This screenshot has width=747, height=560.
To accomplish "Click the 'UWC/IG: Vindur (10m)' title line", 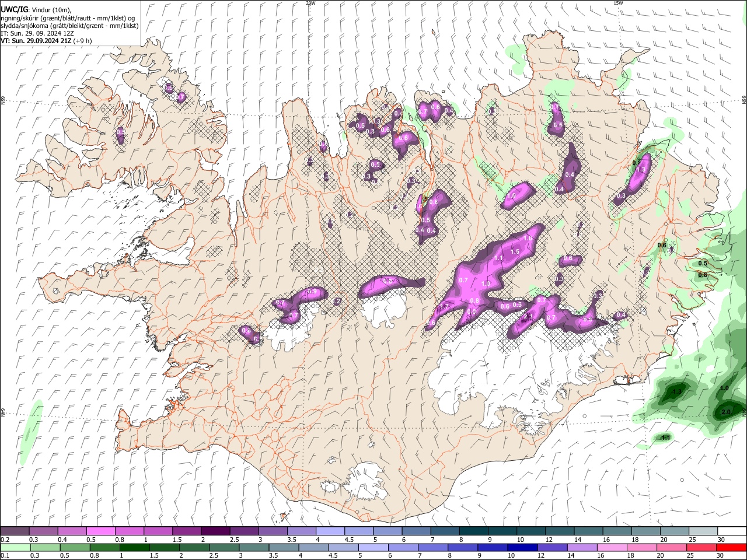I will pyautogui.click(x=36, y=9).
